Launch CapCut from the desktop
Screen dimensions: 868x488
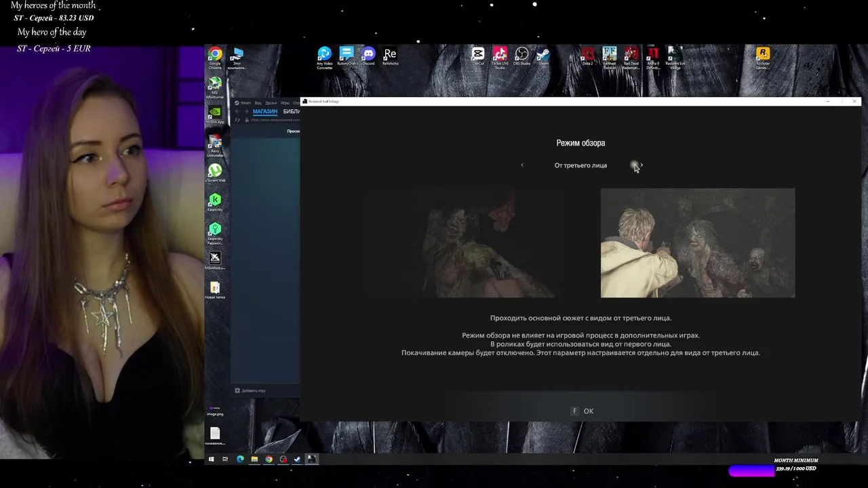(478, 57)
